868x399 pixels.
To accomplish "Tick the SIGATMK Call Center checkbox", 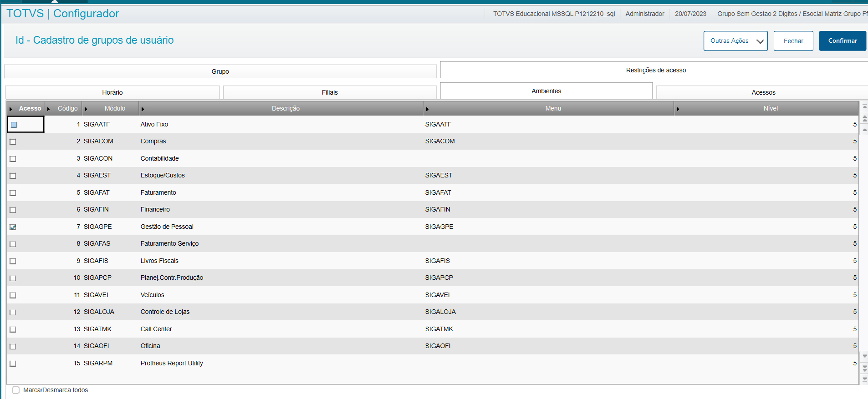I will (13, 329).
